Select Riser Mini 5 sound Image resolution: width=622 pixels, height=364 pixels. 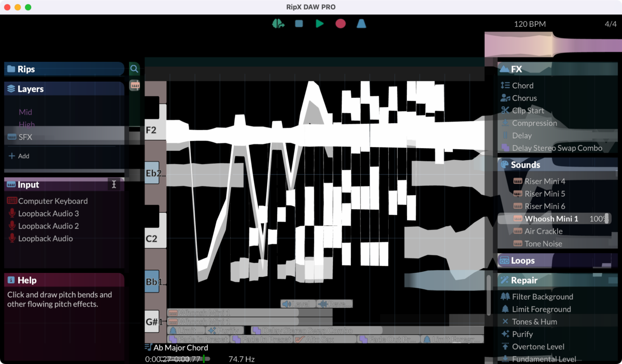click(539, 194)
